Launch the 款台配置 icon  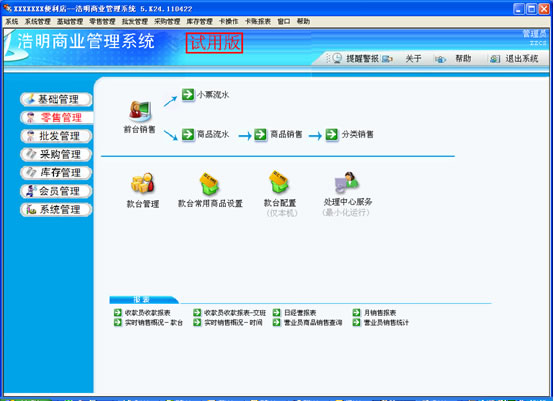(x=279, y=182)
